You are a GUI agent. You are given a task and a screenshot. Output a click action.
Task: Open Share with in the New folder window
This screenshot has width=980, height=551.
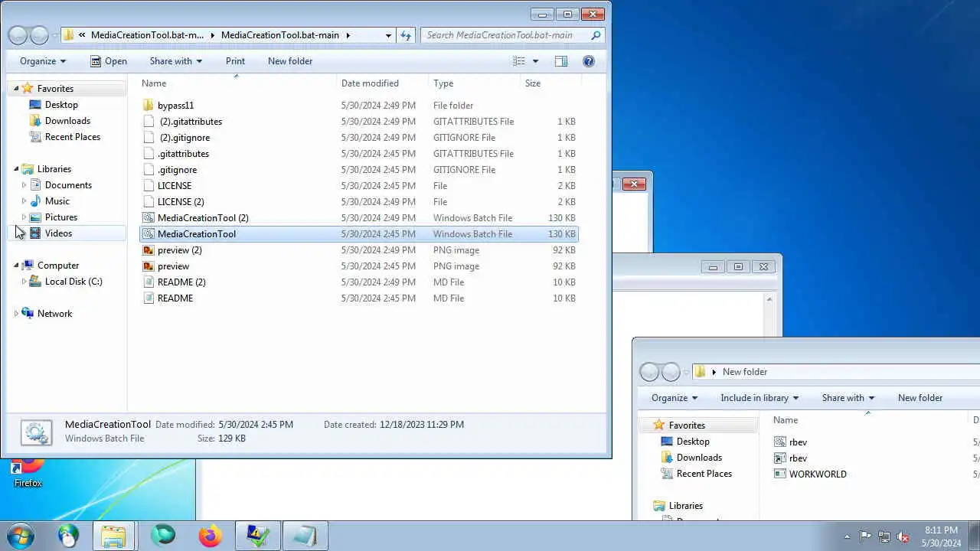click(x=848, y=398)
